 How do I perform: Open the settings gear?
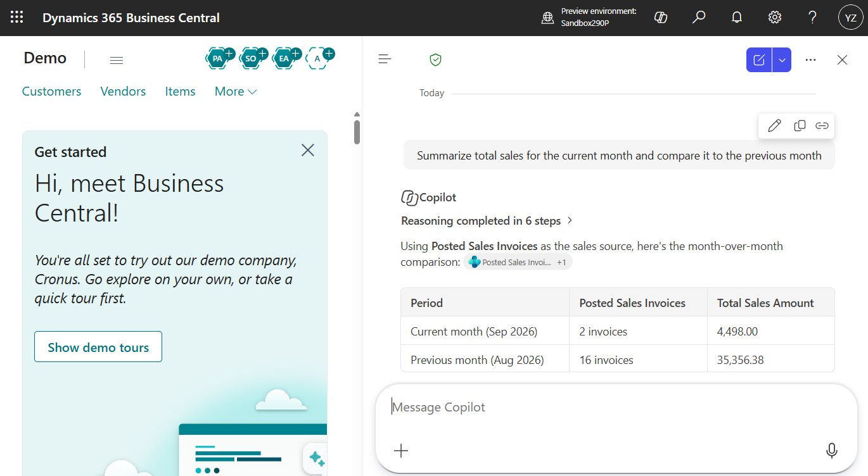[x=775, y=18]
